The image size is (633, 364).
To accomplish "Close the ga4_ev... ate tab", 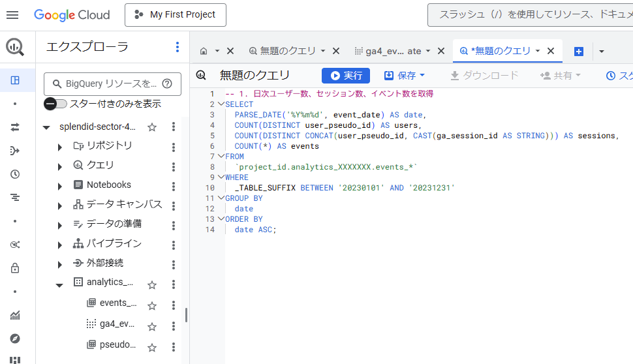I will [441, 52].
